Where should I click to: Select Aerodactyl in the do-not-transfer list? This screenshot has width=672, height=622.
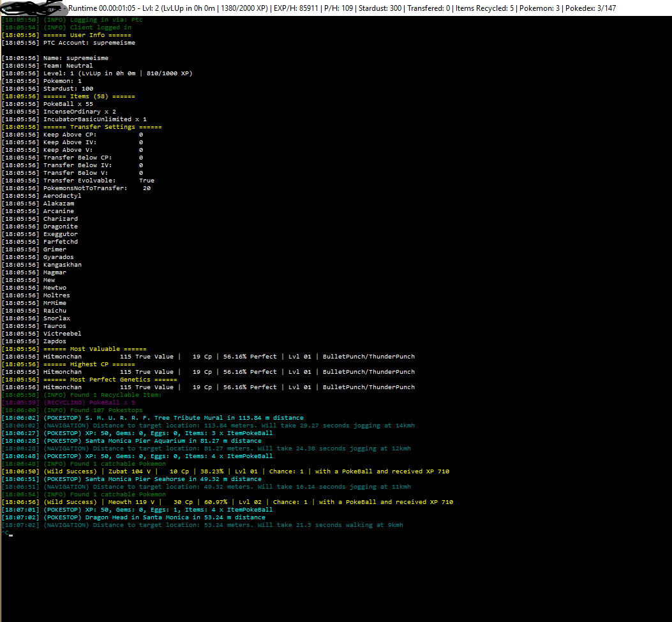[62, 196]
